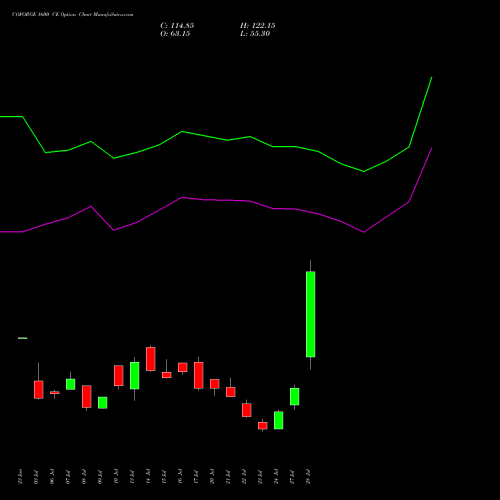
Task: Select the small red candle for 23 Jul
Action: click(263, 426)
